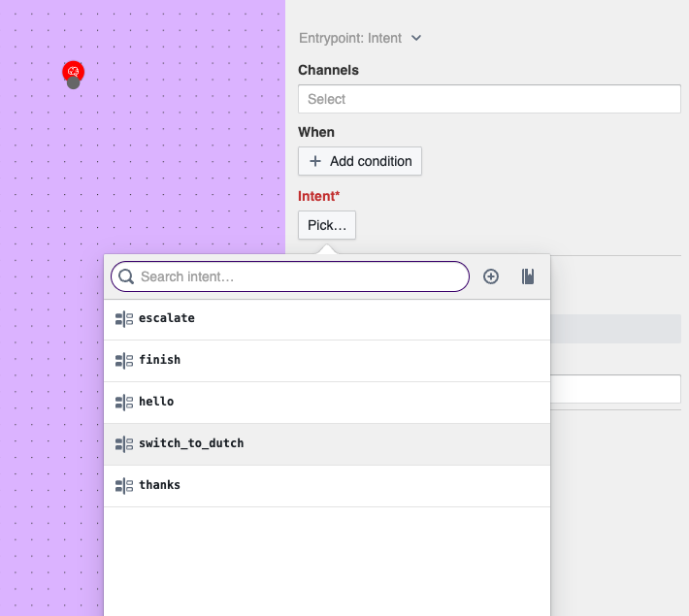
Task: Choose the switch_to_dutch intent from list
Action: pos(191,443)
